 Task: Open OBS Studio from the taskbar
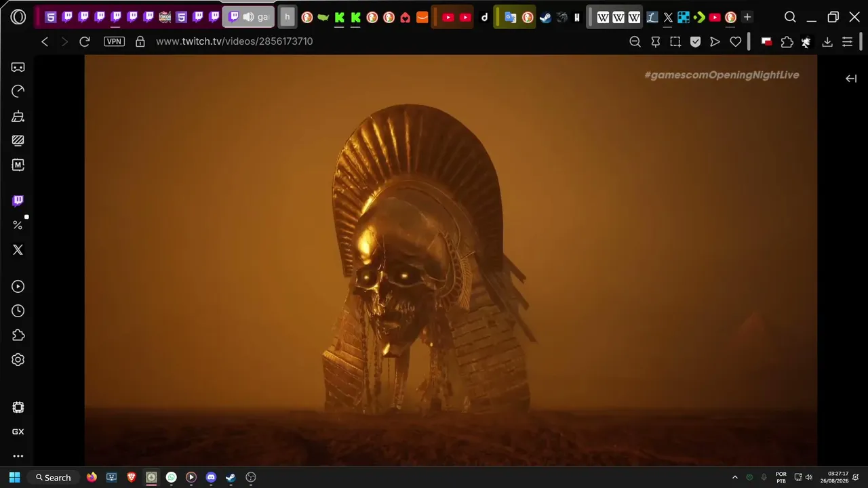pyautogui.click(x=251, y=477)
